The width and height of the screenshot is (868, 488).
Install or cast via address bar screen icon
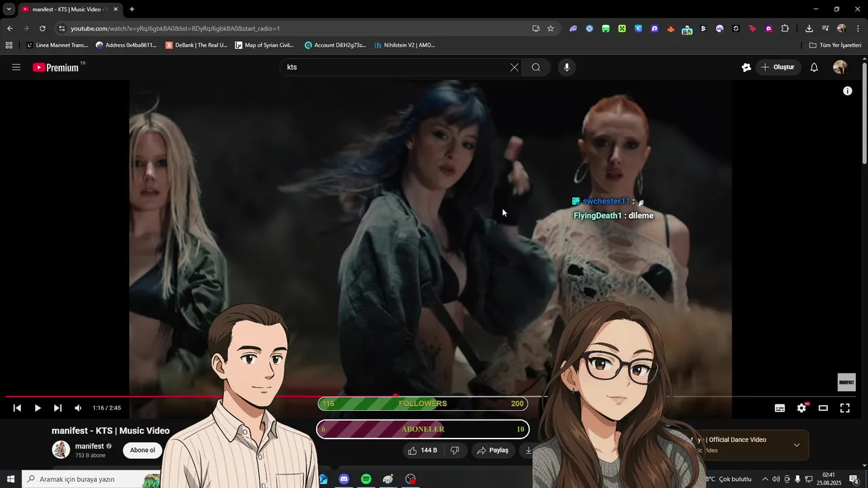(x=536, y=28)
